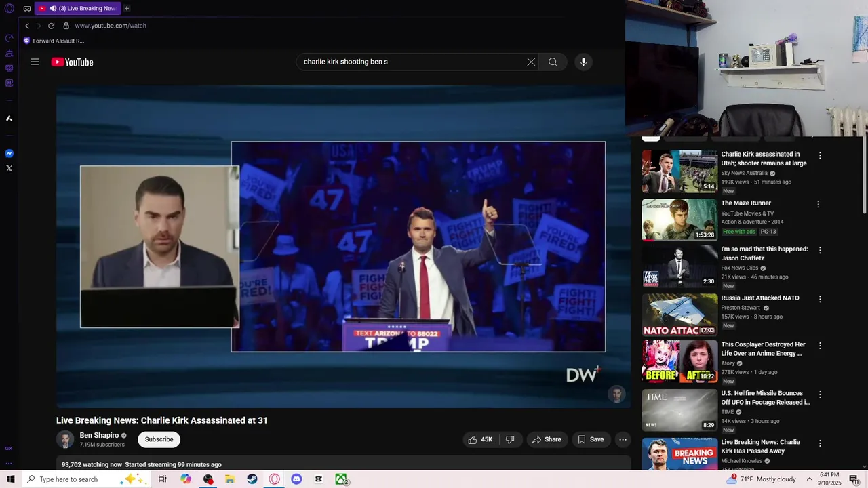Open Messenger in the sidebar
868x488 pixels.
(9, 154)
